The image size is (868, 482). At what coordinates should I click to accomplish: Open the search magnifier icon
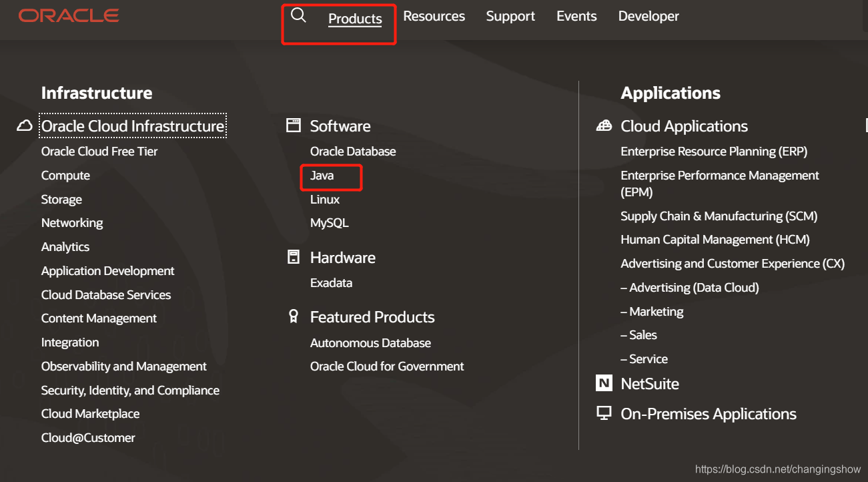[298, 16]
